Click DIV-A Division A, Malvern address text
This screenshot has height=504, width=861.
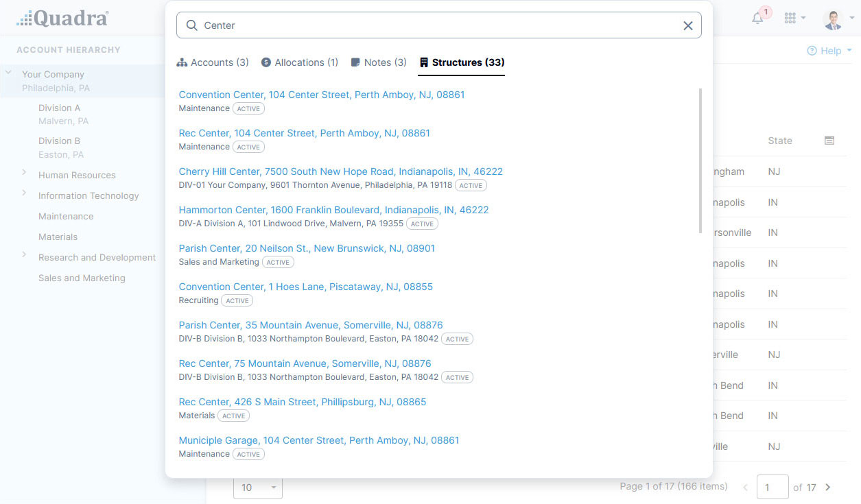pos(291,224)
